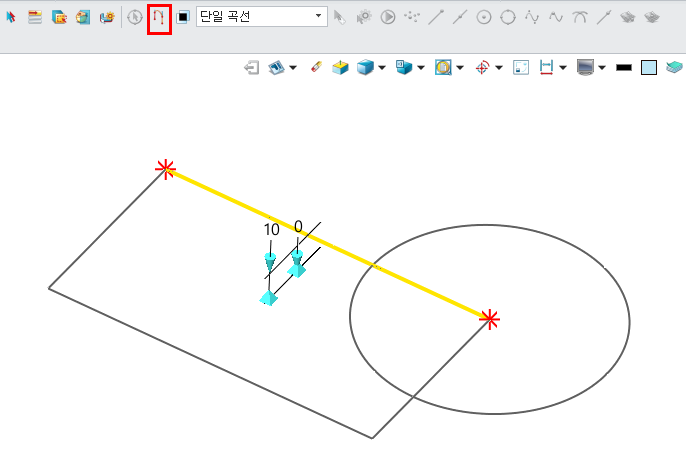The width and height of the screenshot is (686, 460).
Task: Click the point cloud snap icon
Action: coord(412,17)
